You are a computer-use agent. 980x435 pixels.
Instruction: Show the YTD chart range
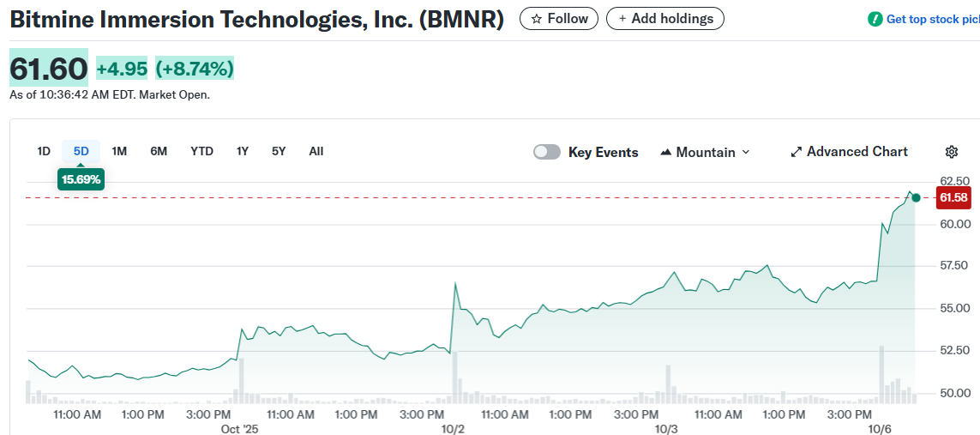click(x=201, y=151)
